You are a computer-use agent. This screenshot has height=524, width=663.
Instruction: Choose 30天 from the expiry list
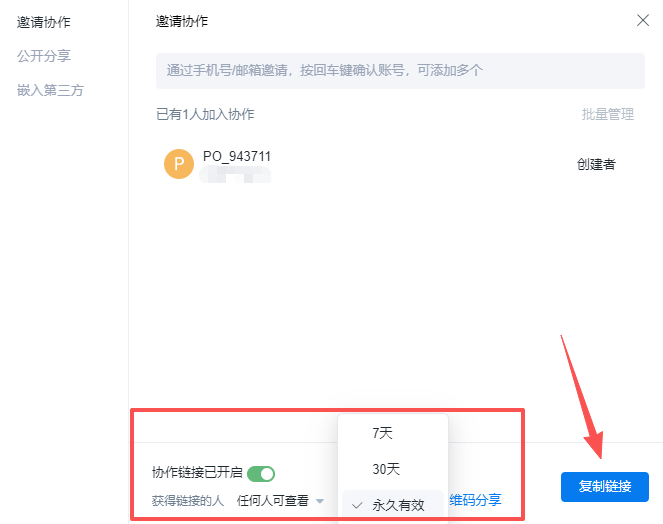tap(386, 469)
